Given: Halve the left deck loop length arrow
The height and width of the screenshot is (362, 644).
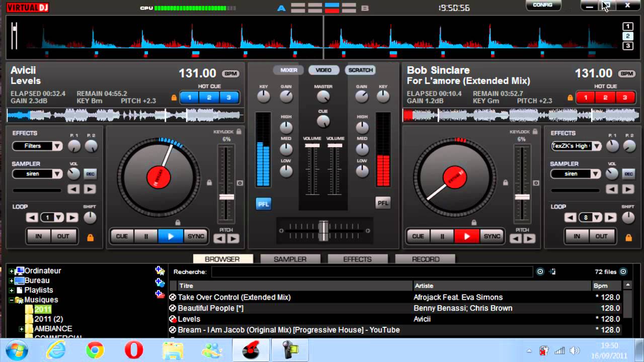Looking at the screenshot, I should (x=32, y=218).
